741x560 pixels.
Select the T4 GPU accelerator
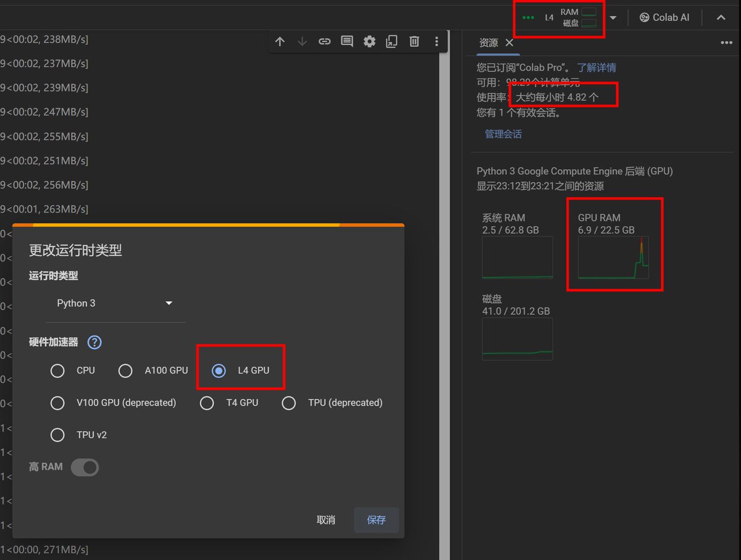(207, 403)
